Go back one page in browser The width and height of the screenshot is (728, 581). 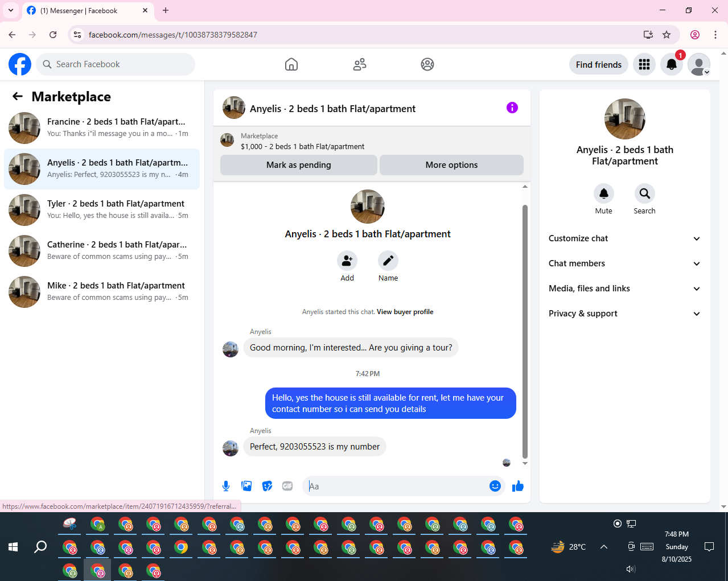tap(12, 35)
